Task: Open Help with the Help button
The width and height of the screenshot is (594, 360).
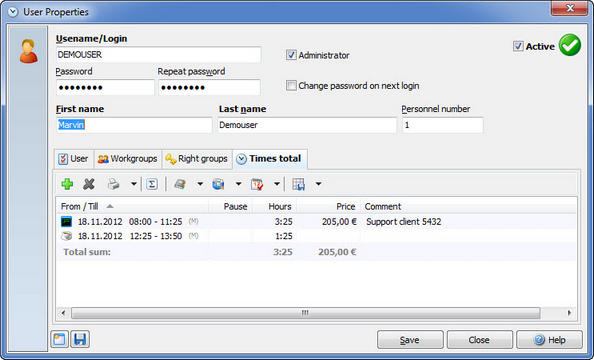Action: point(549,340)
